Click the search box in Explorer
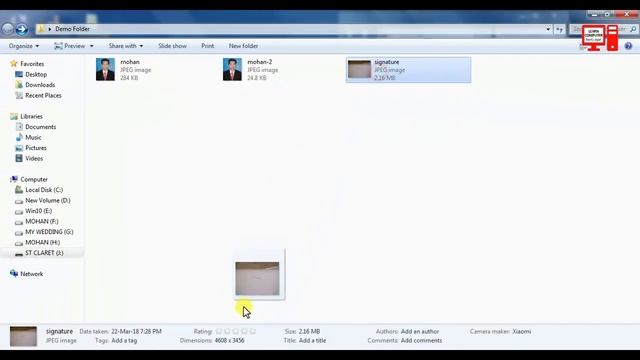 click(x=603, y=29)
